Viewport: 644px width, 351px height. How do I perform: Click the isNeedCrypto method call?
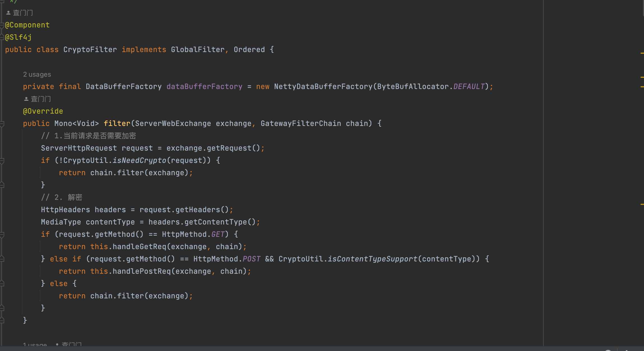tap(139, 160)
